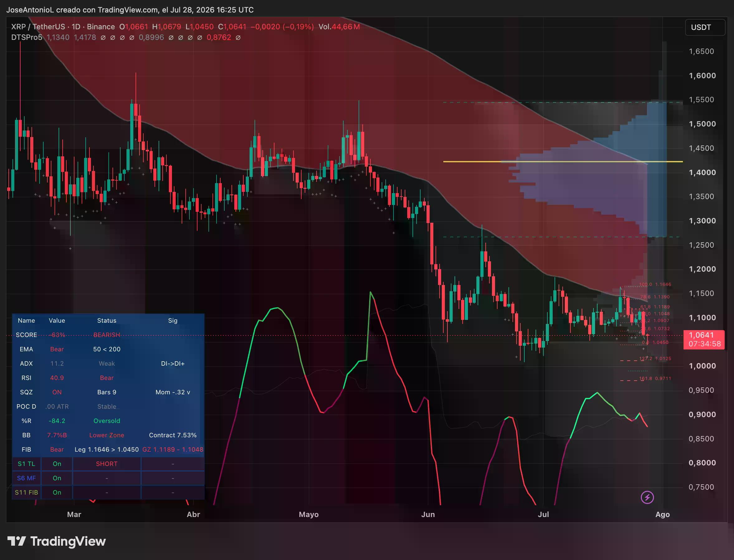Click the POC D row label
Image resolution: width=734 pixels, height=560 pixels.
pos(26,406)
